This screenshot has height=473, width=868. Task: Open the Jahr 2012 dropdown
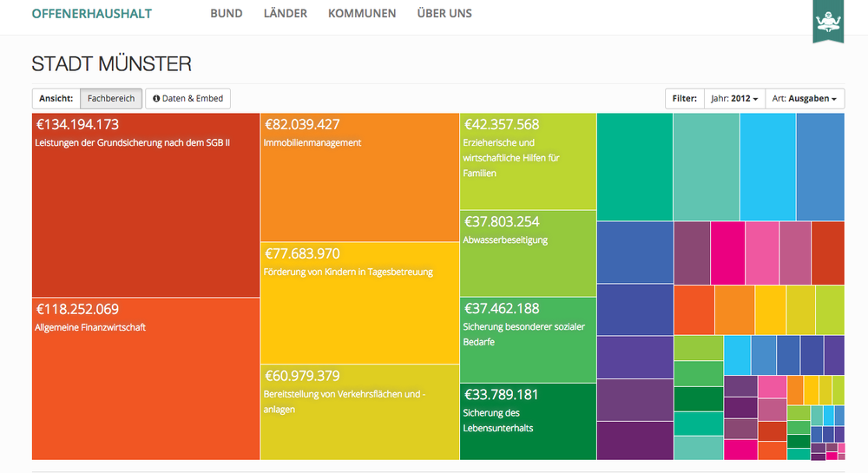734,99
